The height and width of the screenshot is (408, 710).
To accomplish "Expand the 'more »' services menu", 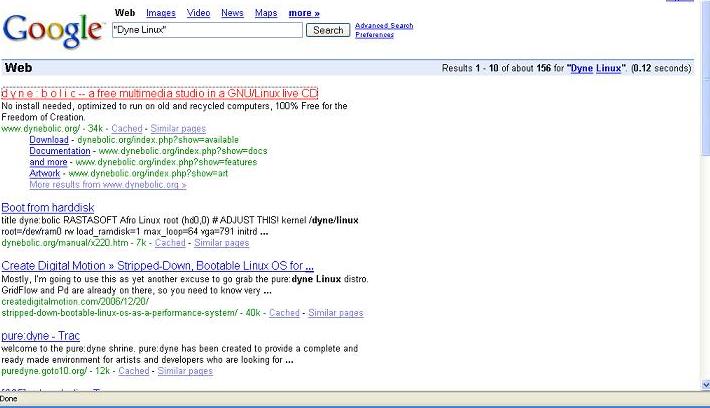I will (304, 13).
